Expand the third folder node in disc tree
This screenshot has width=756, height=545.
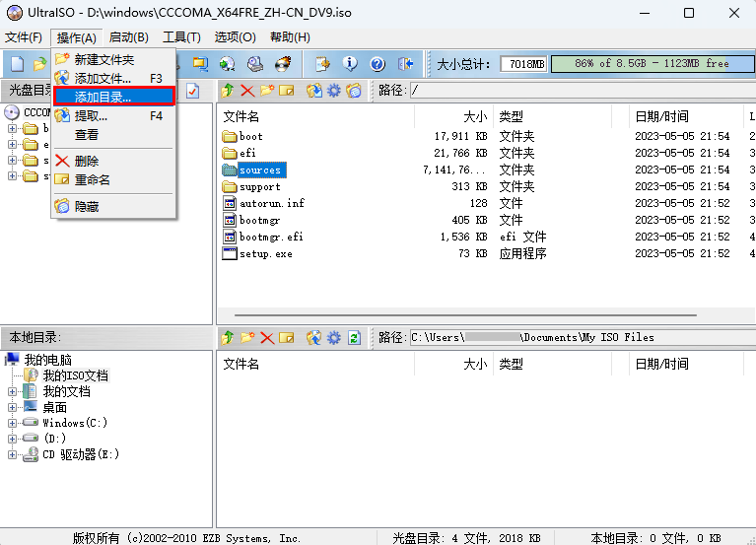tap(12, 160)
